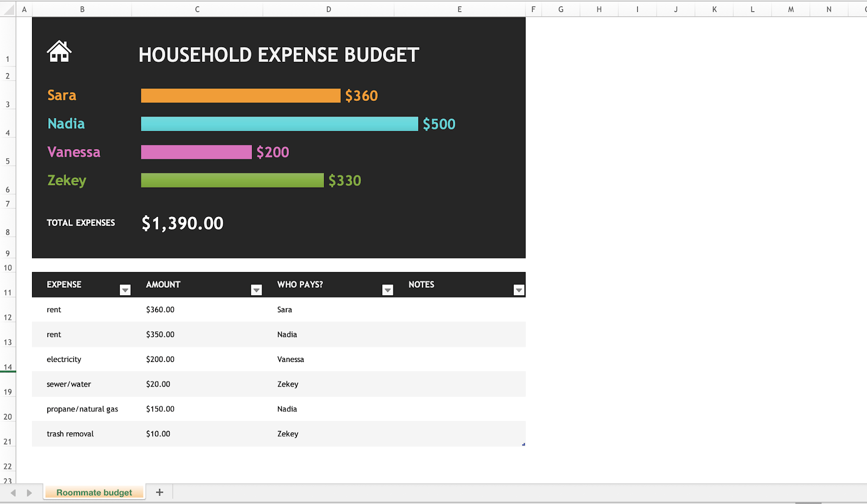This screenshot has width=867, height=504.
Task: Click the house icon in the header
Action: click(x=60, y=51)
